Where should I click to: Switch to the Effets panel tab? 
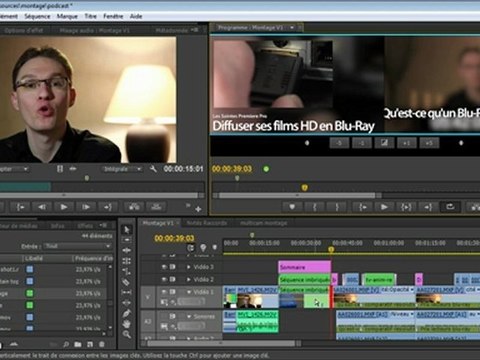(85, 226)
